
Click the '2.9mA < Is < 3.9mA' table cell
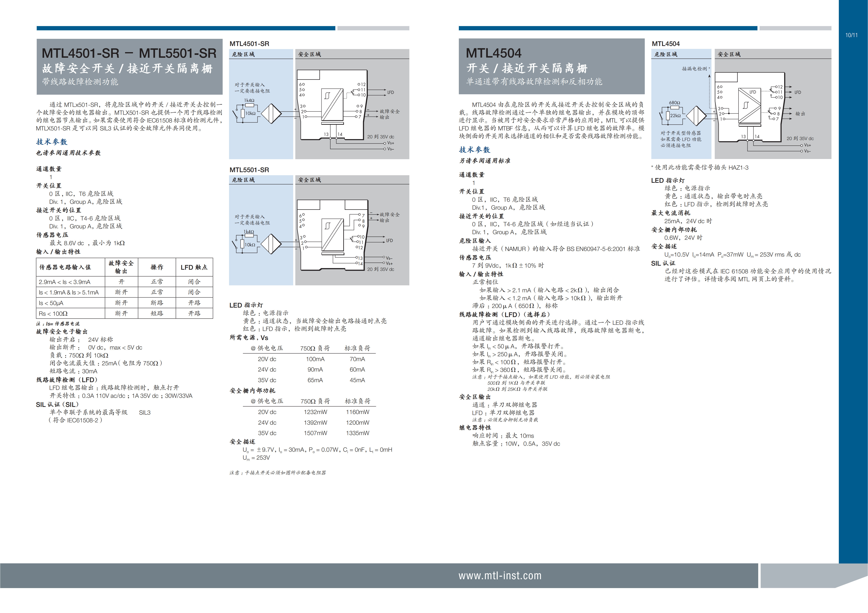[x=65, y=282]
